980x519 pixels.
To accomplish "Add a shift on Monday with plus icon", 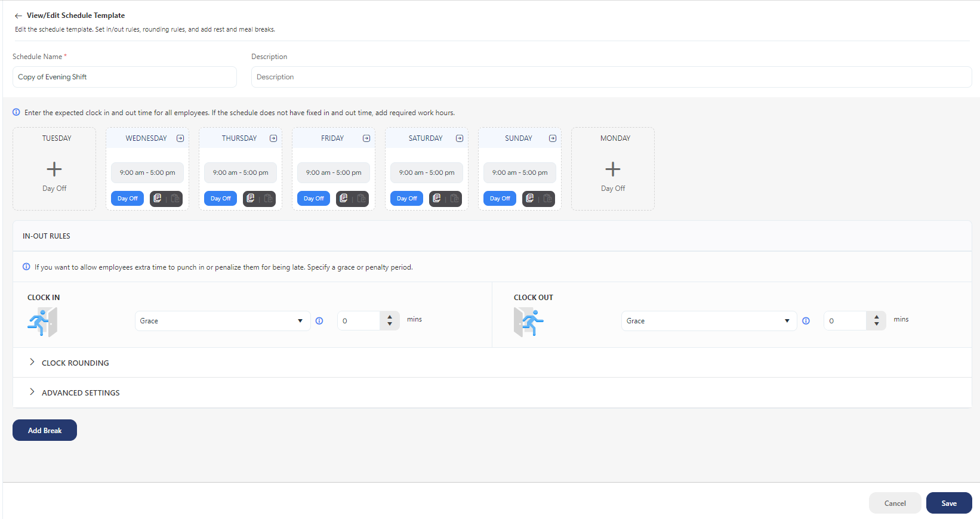I will tap(613, 169).
